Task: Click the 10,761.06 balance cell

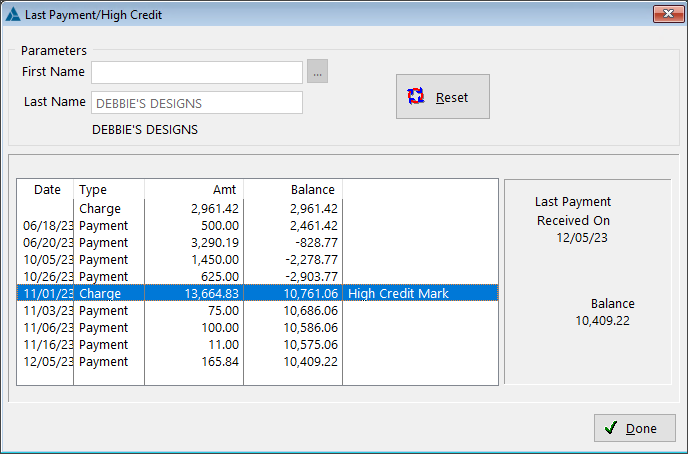Action: [x=311, y=293]
